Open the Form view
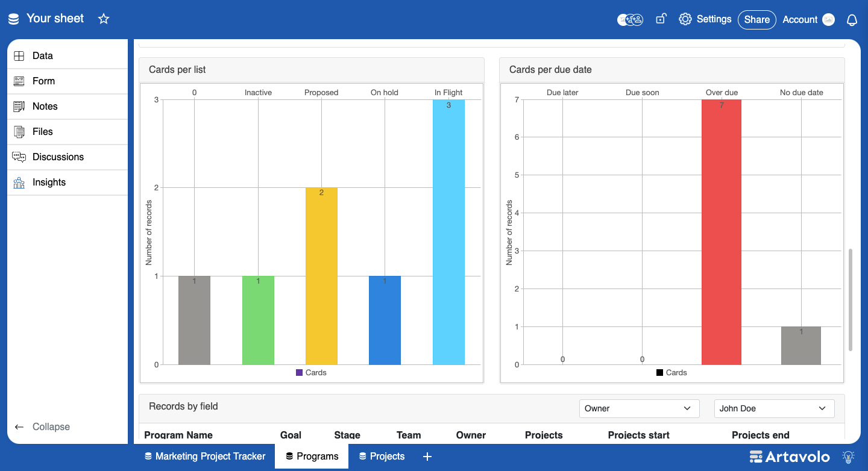The width and height of the screenshot is (868, 471). (x=68, y=81)
